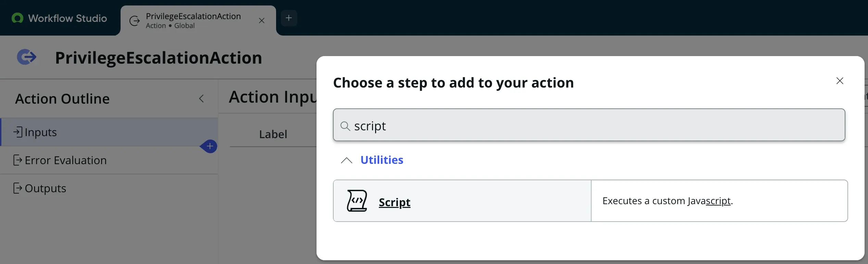Select Error Evaluation in outline
The image size is (868, 264).
pos(109,160)
